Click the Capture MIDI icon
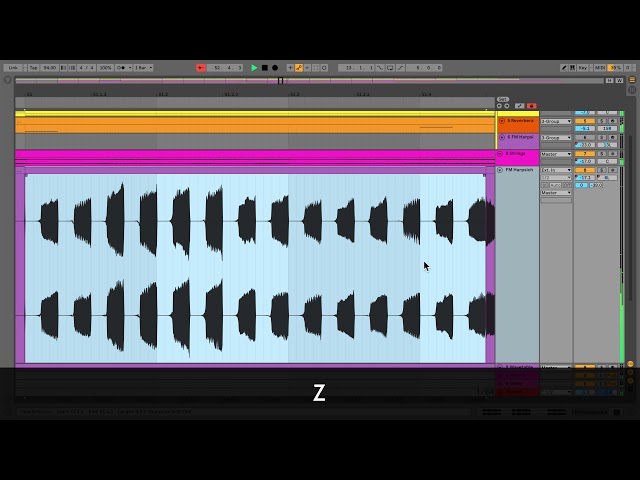 pos(316,68)
